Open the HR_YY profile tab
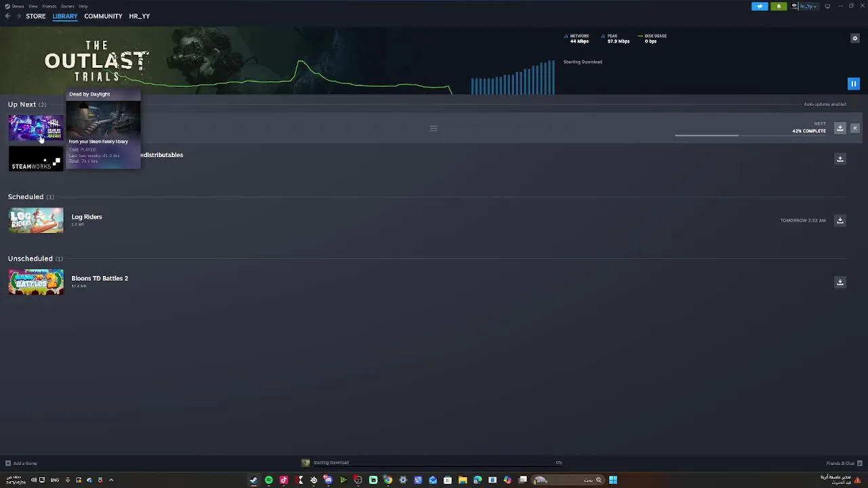 [x=140, y=16]
